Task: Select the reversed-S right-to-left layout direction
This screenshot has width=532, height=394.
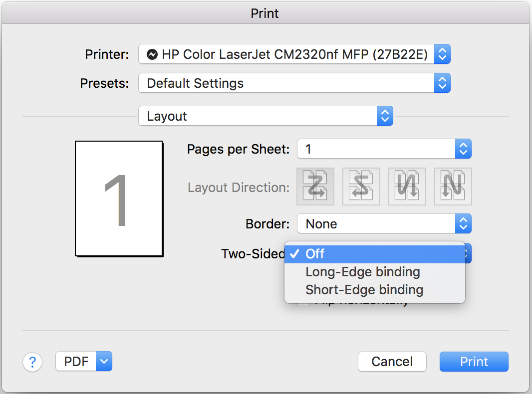Action: tap(361, 187)
